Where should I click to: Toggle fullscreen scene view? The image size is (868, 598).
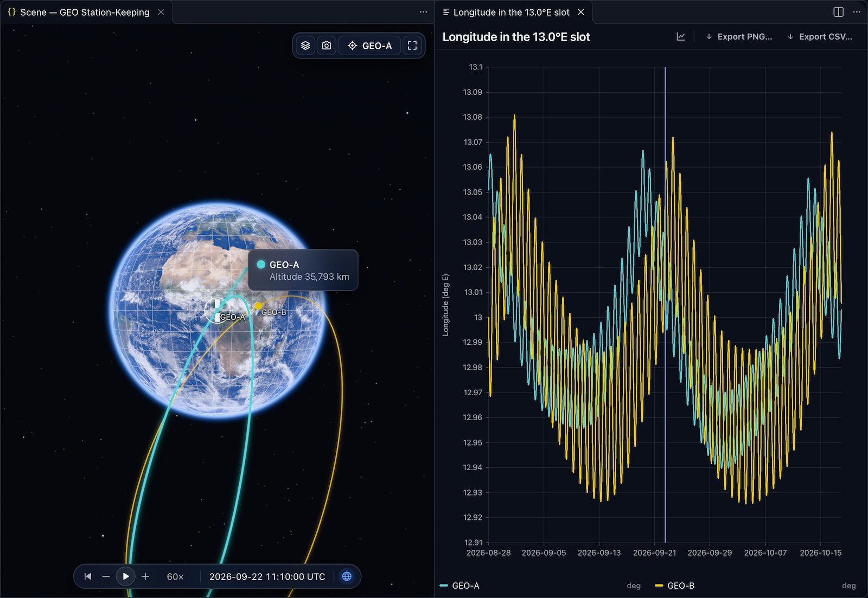(x=412, y=46)
